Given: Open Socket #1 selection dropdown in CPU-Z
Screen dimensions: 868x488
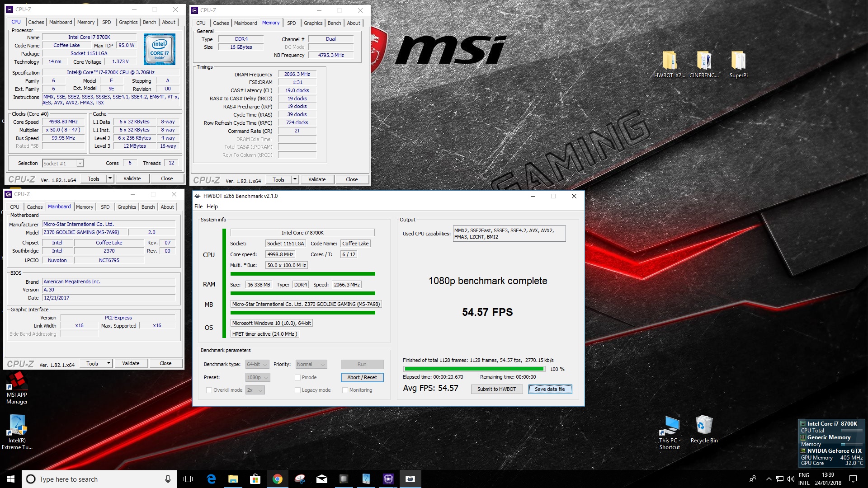Looking at the screenshot, I should coord(63,164).
